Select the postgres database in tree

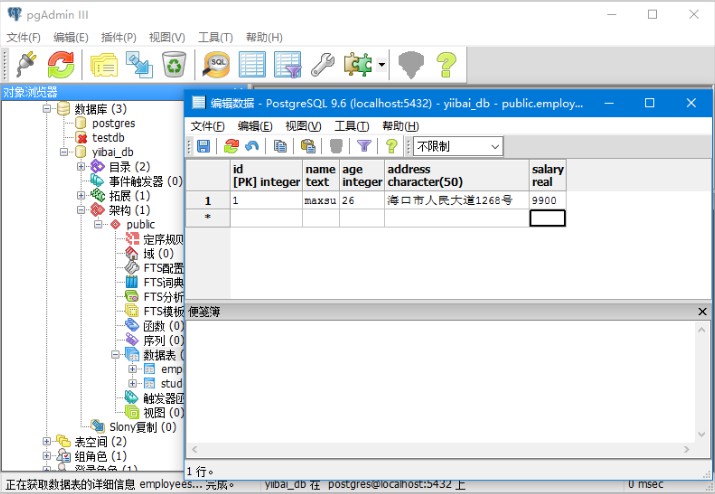[x=114, y=123]
